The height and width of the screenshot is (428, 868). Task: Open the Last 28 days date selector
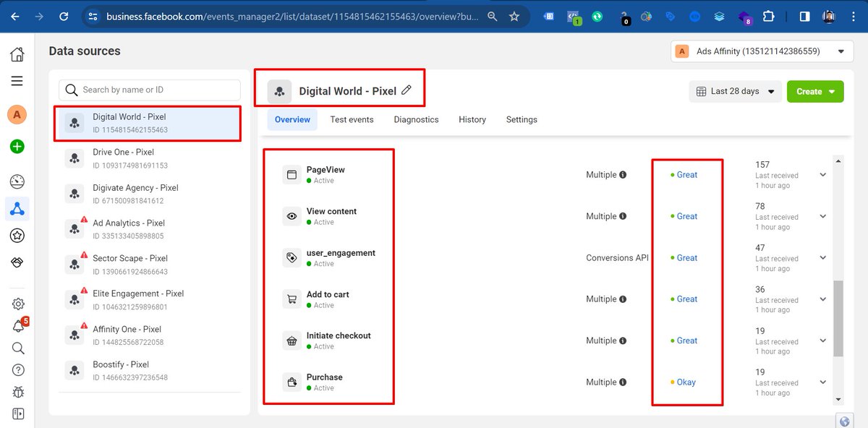(734, 91)
